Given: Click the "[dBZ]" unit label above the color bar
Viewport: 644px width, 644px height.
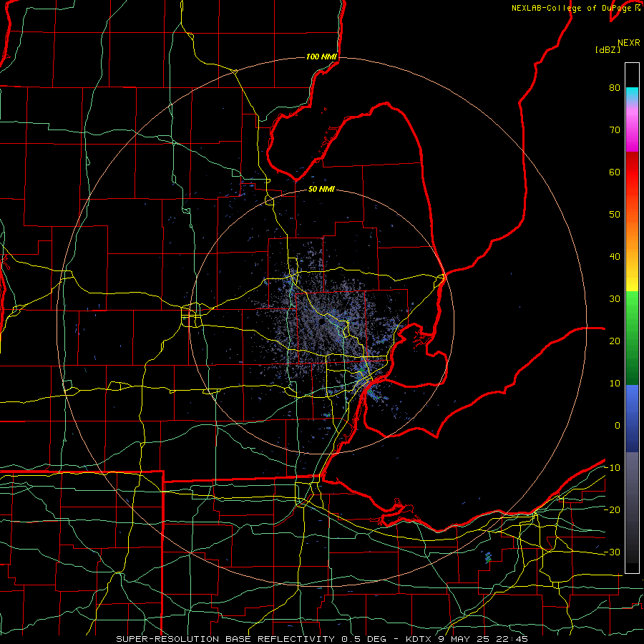Looking at the screenshot, I should [x=608, y=49].
